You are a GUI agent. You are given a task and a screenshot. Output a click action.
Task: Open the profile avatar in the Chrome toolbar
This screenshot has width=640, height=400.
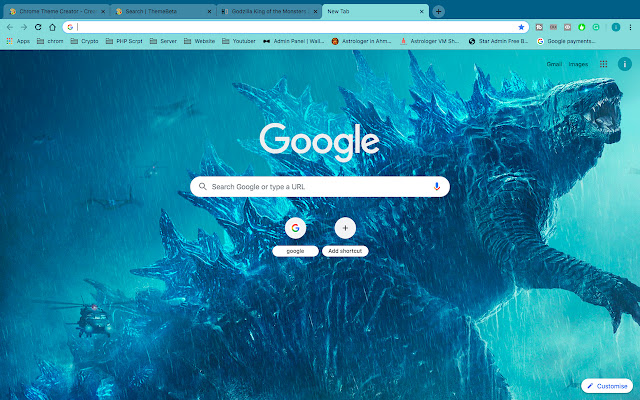coord(616,27)
